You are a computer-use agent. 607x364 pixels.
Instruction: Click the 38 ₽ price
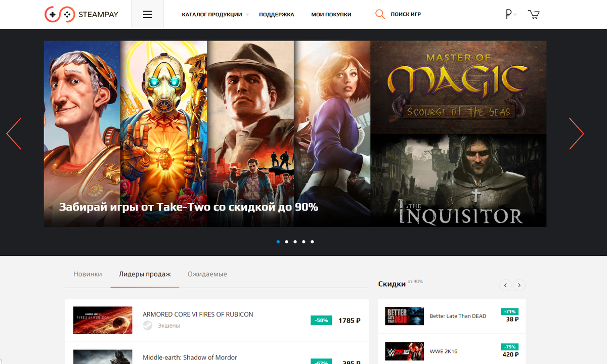click(512, 319)
